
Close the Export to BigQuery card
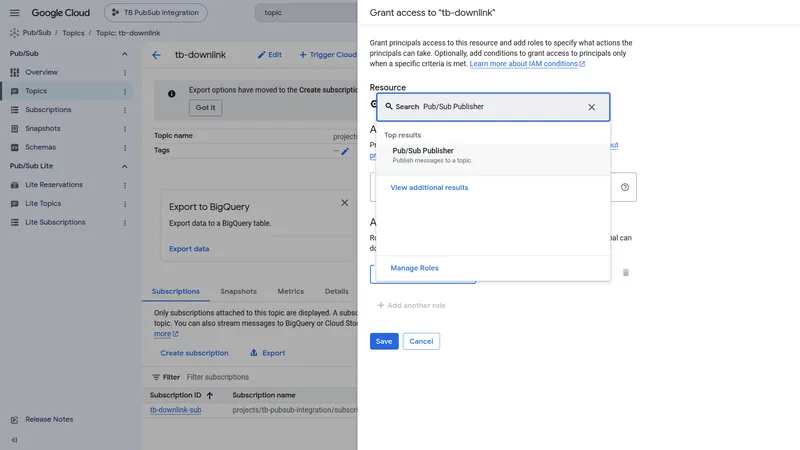pos(345,203)
